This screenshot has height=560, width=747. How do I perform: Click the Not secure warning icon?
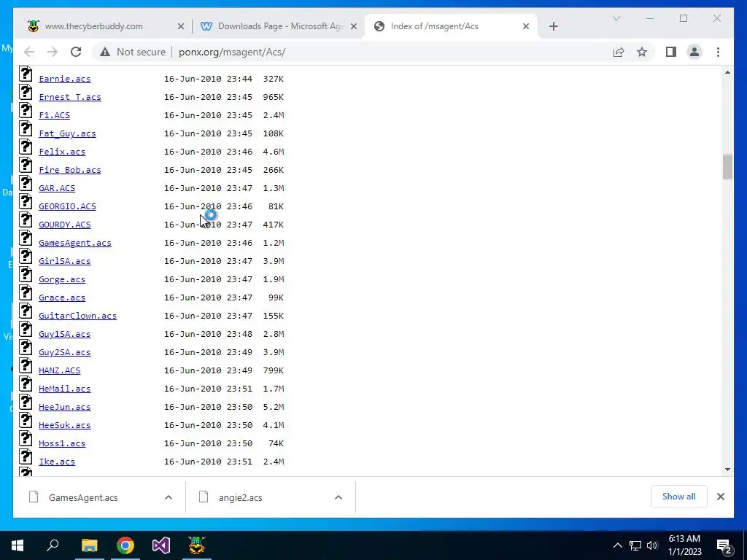coord(105,52)
